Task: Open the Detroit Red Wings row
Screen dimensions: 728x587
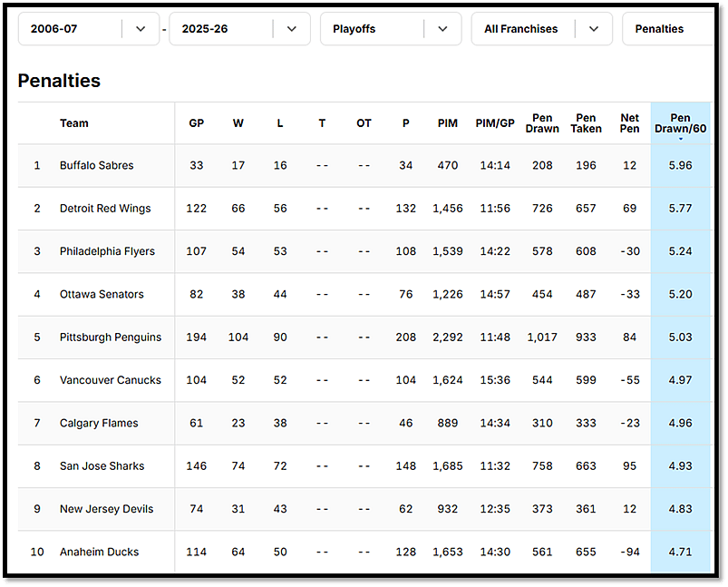Action: pyautogui.click(x=105, y=209)
